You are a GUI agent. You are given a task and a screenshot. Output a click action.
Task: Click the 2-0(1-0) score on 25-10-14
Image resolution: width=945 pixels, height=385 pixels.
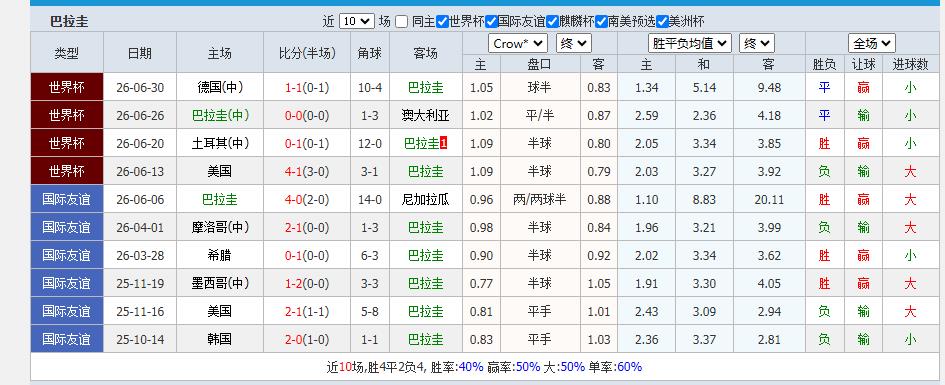(307, 339)
